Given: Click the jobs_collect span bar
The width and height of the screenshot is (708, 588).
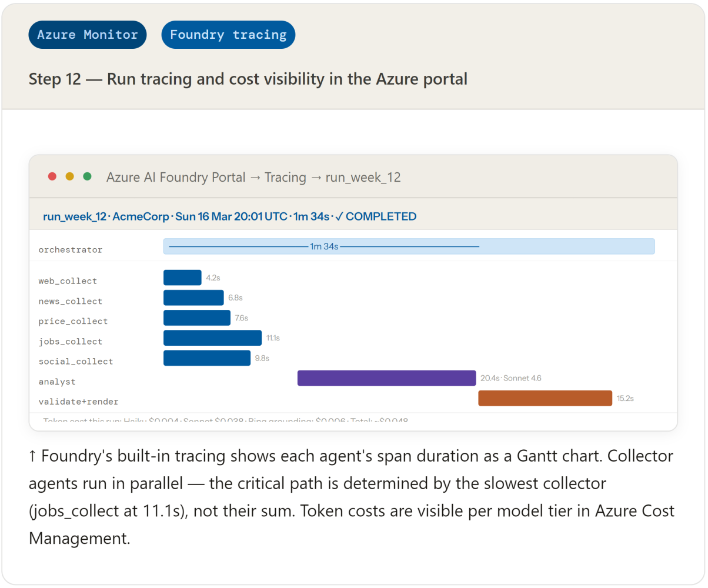Looking at the screenshot, I should (x=212, y=338).
